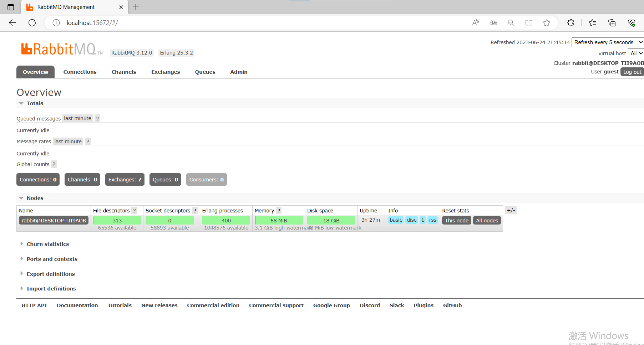View site information icon in address bar
644x345 pixels.
pyautogui.click(x=56, y=23)
